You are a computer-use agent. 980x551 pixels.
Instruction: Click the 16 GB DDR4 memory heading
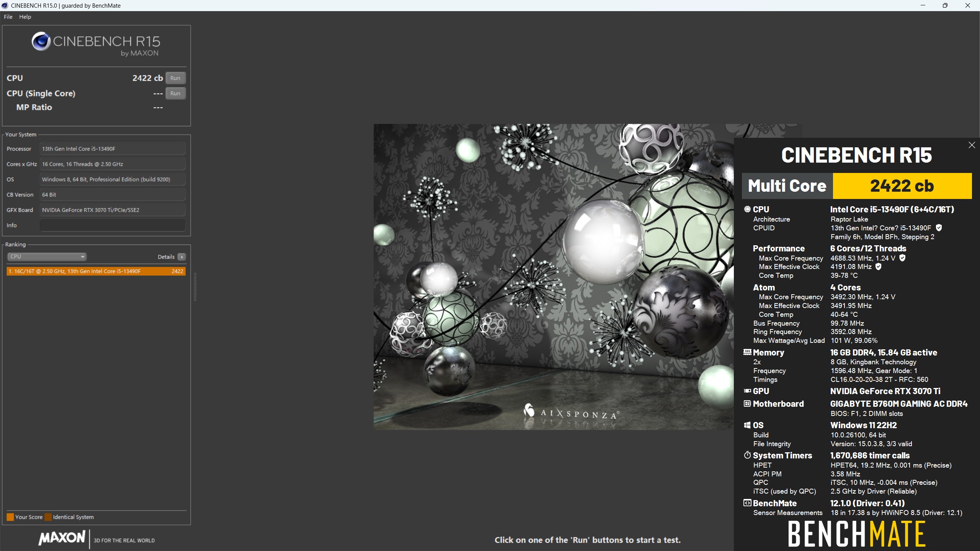tap(884, 352)
